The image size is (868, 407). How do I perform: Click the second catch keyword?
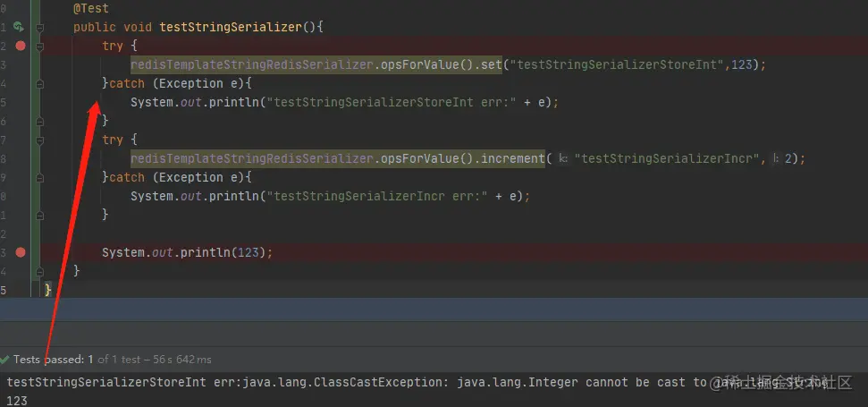[x=127, y=178]
